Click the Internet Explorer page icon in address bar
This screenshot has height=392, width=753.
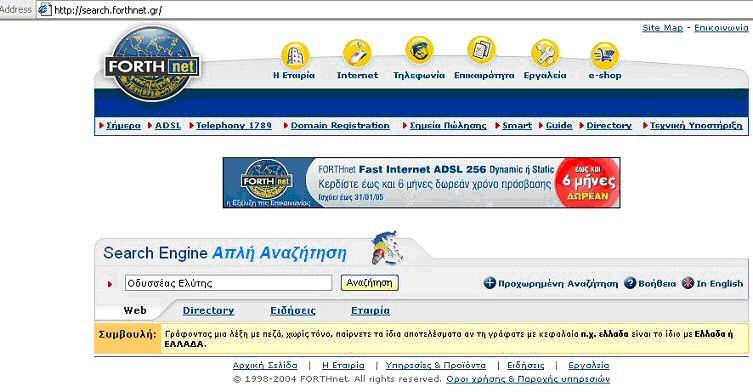pos(45,9)
